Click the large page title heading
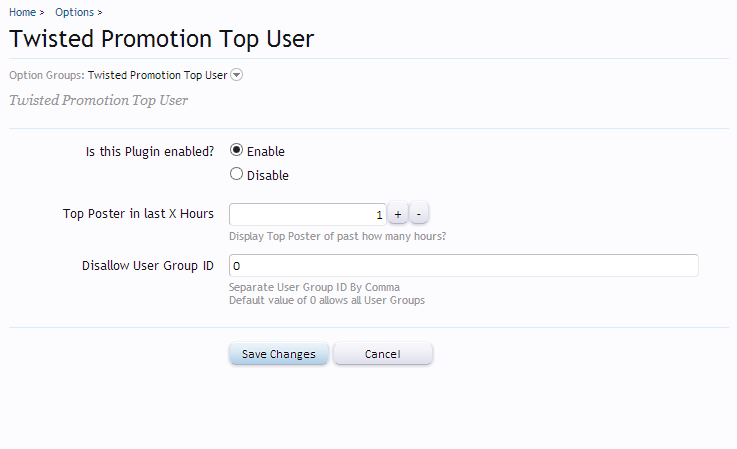 click(161, 40)
